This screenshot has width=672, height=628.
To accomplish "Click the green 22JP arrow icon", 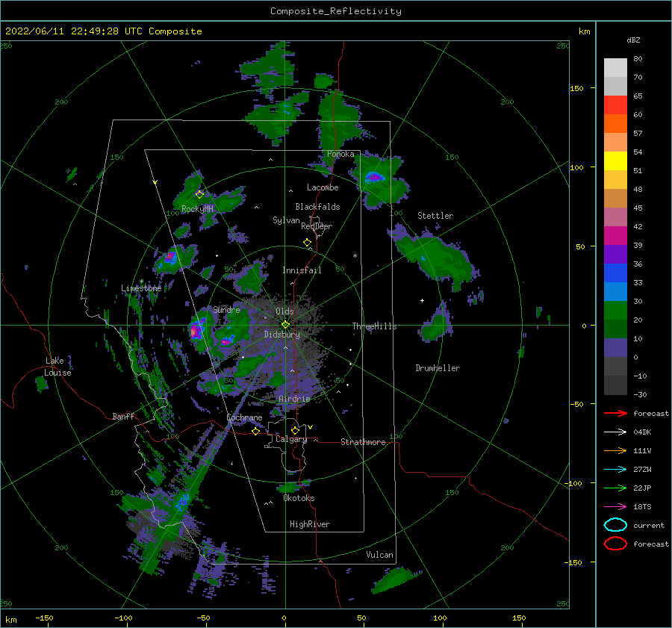I will pos(615,488).
